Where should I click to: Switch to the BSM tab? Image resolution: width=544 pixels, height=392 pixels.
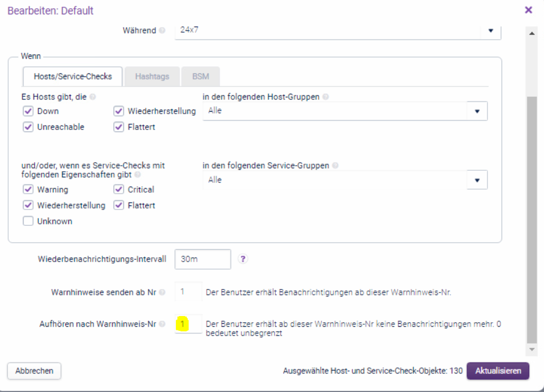pyautogui.click(x=200, y=76)
